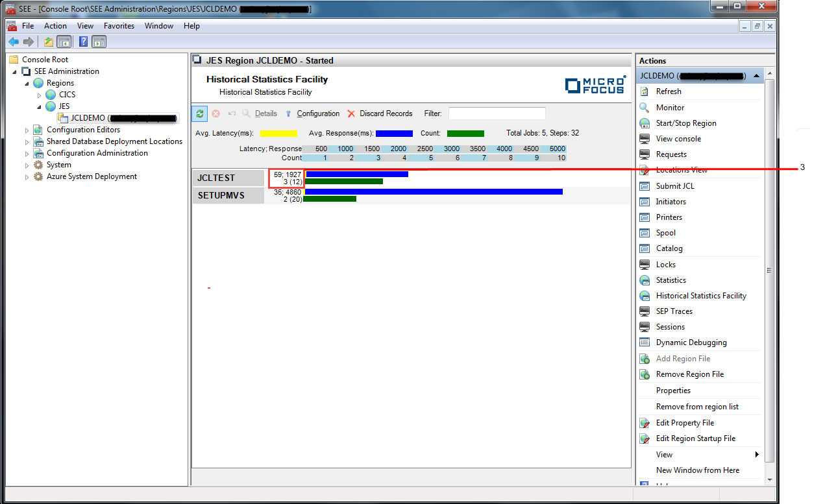Refresh statistics with the green arrows icon
Screen dimensions: 836x504
[x=200, y=114]
